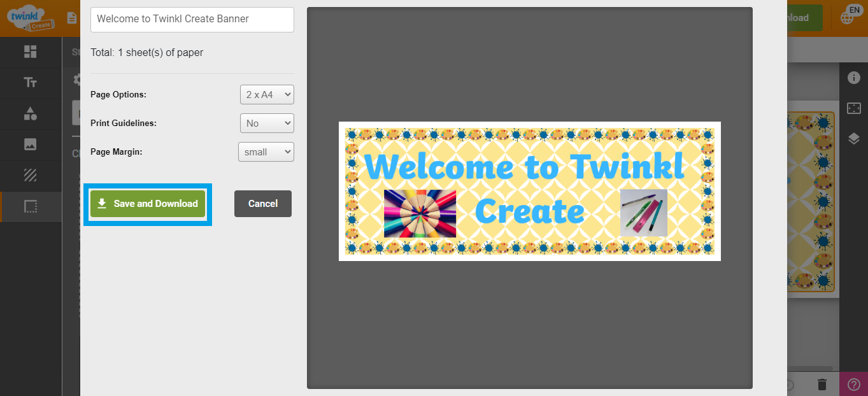Screen dimensions: 868x396
Task: Open the layers stack icon
Action: (853, 138)
